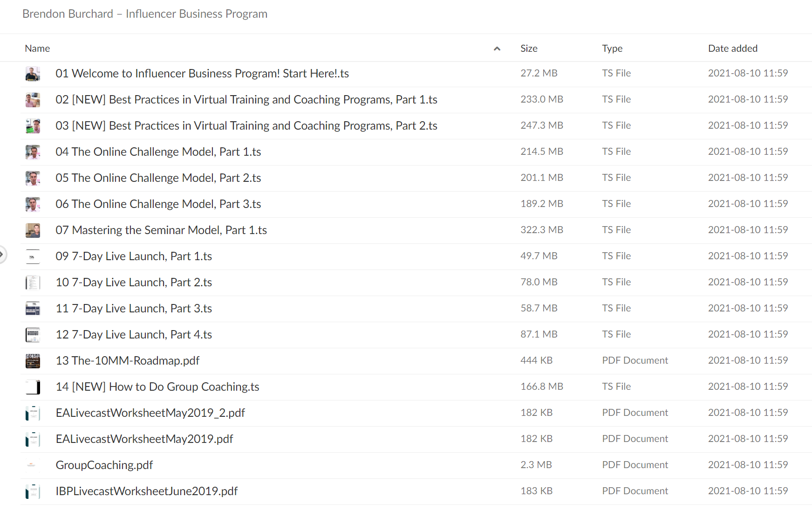The width and height of the screenshot is (812, 511).
Task: Open 11 7-Day Live Launch, Part 3.ts
Action: [134, 309]
